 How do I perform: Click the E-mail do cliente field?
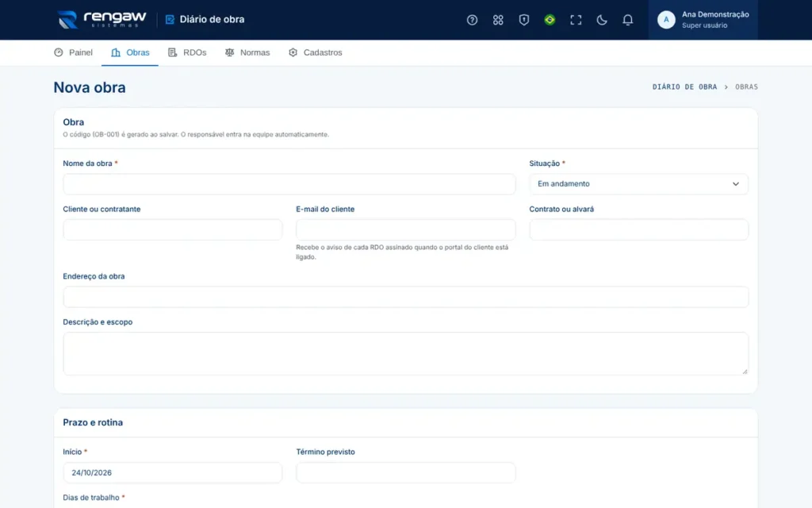405,229
